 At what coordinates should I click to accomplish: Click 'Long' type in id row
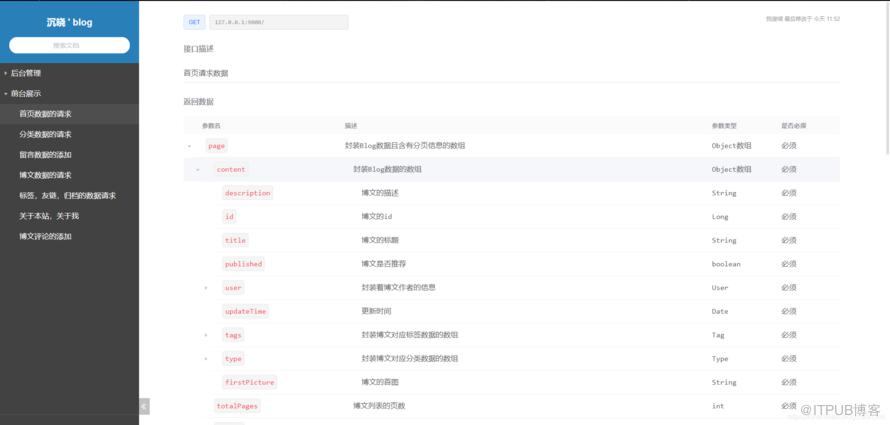point(720,217)
